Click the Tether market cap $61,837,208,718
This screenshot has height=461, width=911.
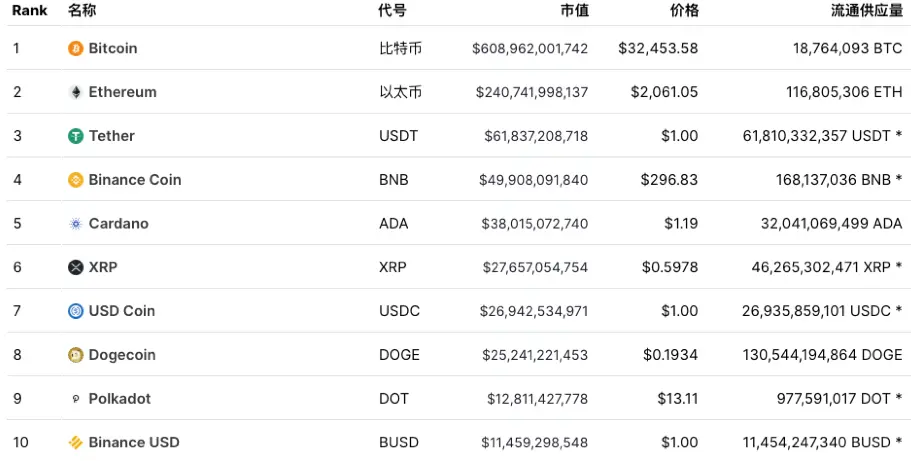536,136
